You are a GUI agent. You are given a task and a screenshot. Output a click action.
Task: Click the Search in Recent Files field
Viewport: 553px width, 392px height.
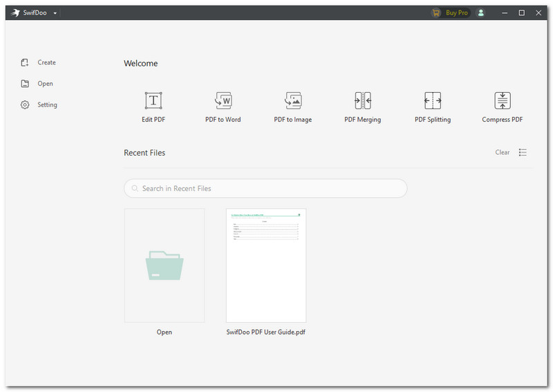point(265,188)
